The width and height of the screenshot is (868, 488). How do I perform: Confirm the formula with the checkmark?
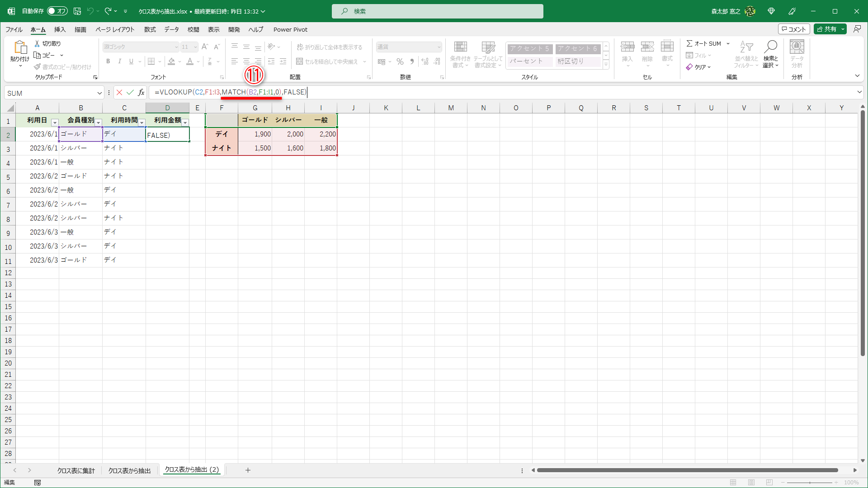[130, 92]
